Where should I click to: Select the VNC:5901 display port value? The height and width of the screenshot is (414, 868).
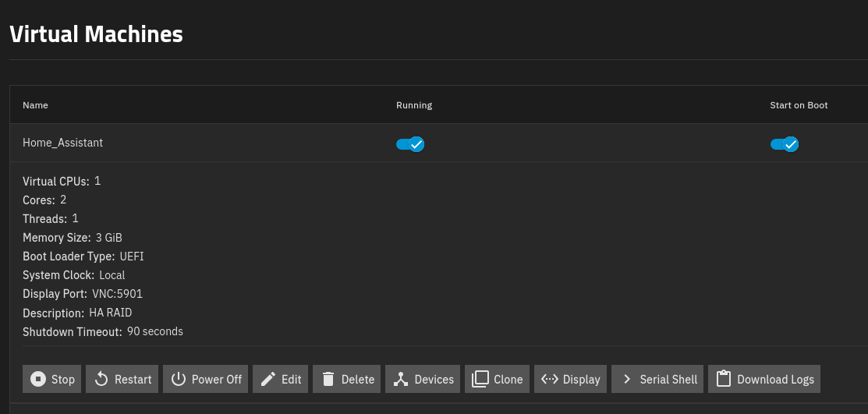coord(117,294)
